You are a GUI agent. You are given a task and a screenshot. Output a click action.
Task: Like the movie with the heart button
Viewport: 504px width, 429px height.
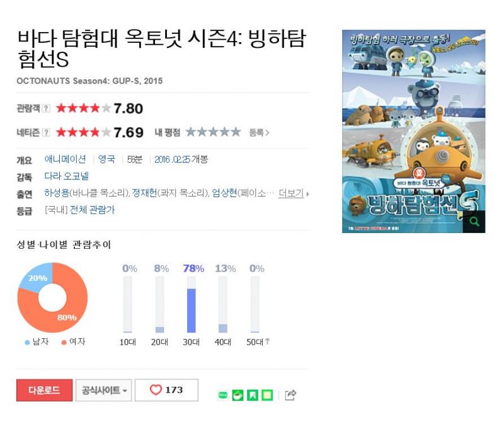coord(166,390)
